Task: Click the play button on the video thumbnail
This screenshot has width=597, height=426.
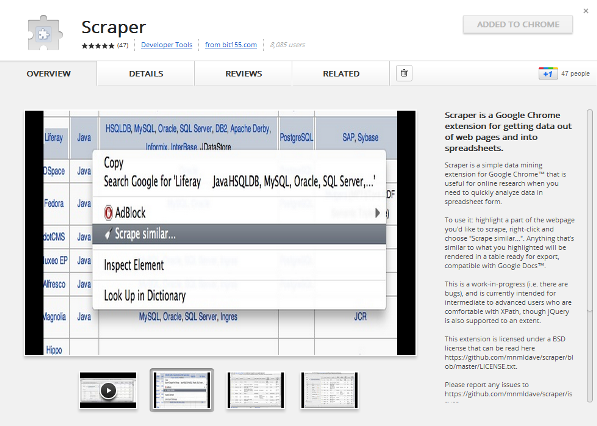Action: (109, 390)
